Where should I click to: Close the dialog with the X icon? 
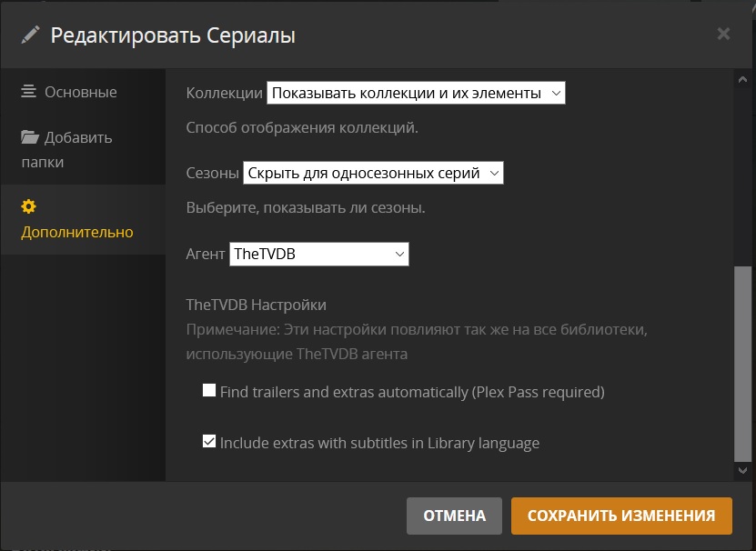(x=723, y=35)
